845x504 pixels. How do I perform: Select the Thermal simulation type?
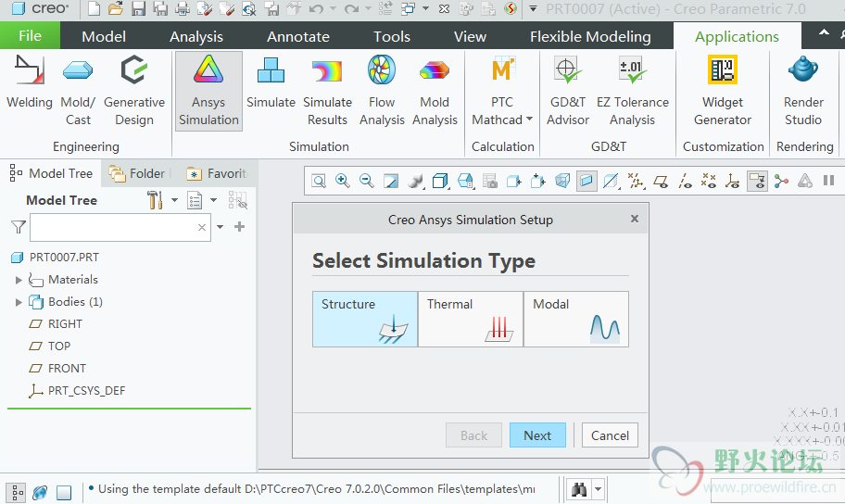pos(471,319)
